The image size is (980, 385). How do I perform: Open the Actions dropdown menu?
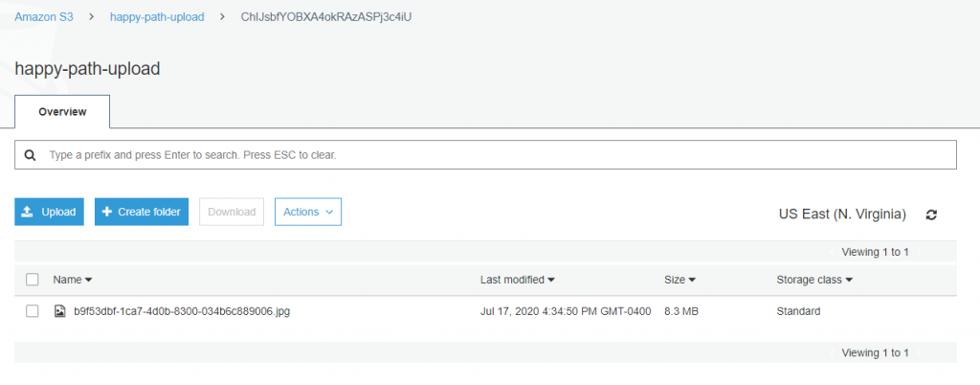click(308, 212)
